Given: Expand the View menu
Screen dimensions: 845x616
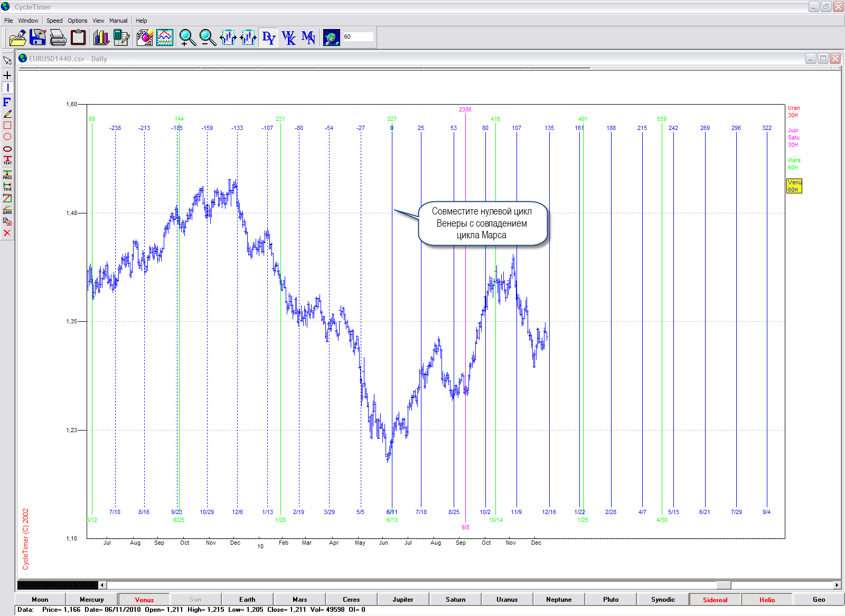Looking at the screenshot, I should point(98,21).
